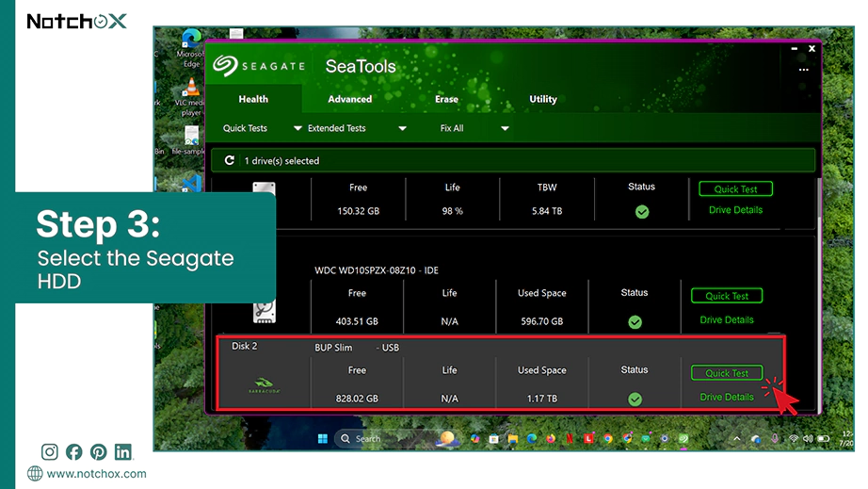Image resolution: width=868 pixels, height=489 pixels.
Task: Open the three-dot more options menu
Action: 804,70
